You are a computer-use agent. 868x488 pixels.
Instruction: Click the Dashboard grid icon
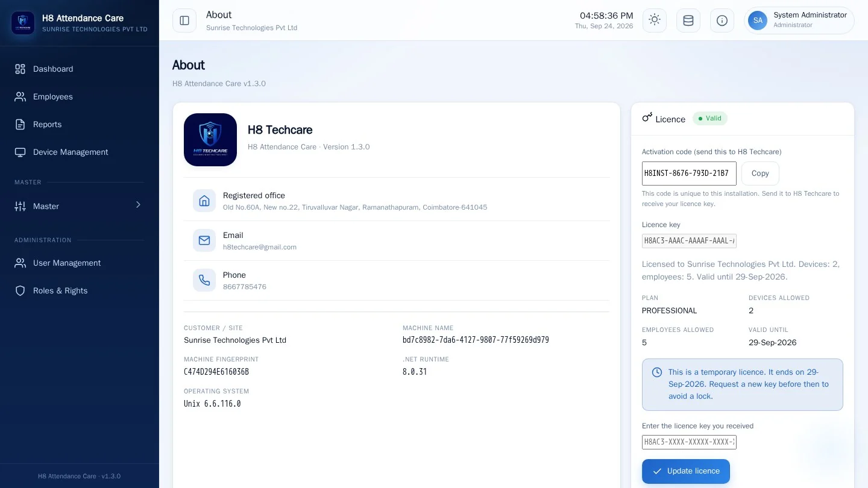[20, 69]
